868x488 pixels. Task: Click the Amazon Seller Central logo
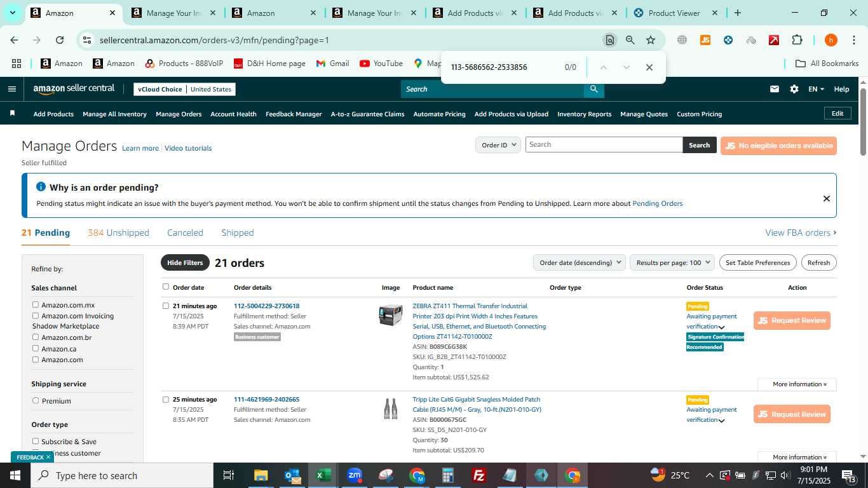(x=74, y=89)
